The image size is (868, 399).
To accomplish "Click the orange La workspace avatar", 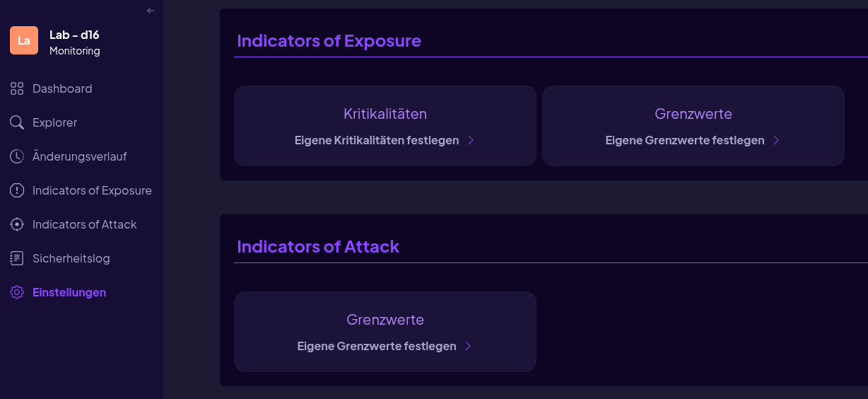I will (24, 40).
